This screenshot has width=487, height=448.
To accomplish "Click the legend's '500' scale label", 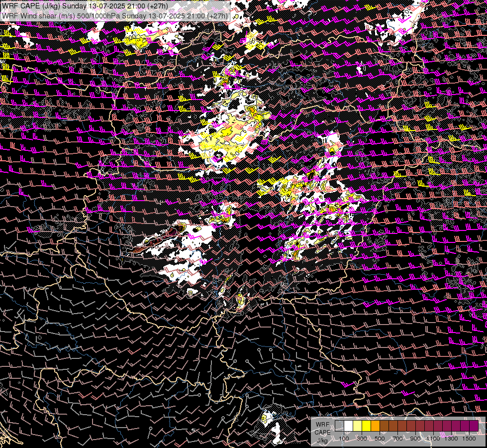I will 380,439.
